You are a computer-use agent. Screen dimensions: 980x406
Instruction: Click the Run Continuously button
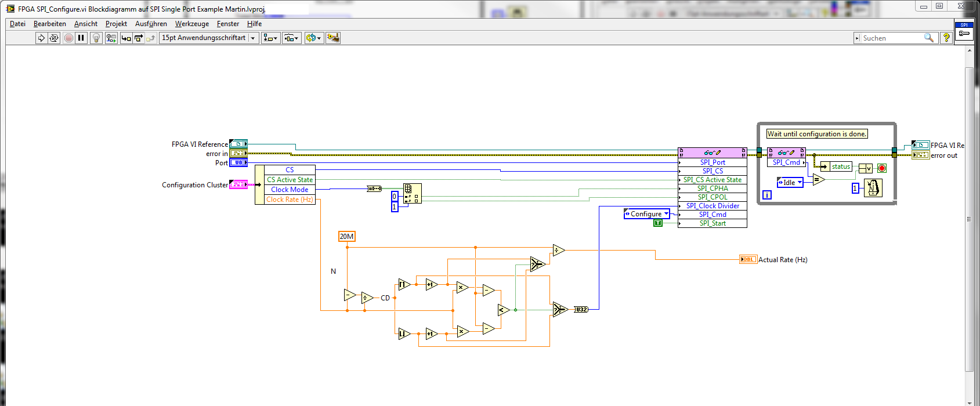pyautogui.click(x=54, y=38)
